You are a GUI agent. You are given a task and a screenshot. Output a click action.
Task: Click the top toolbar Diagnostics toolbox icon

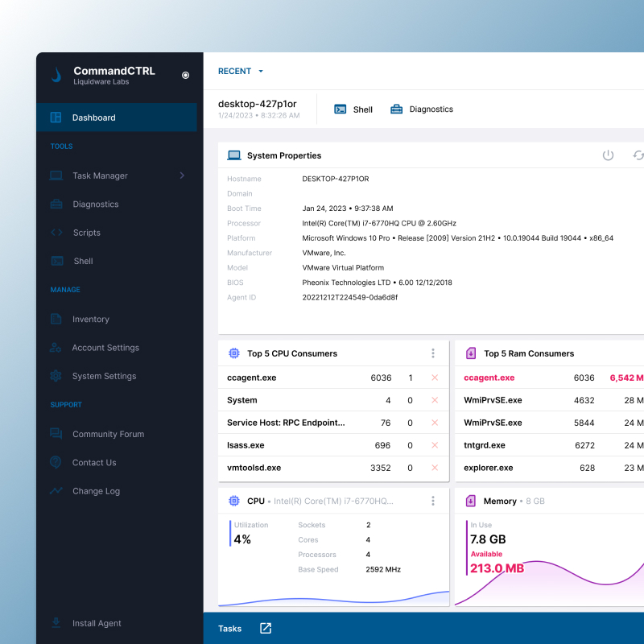pos(396,109)
